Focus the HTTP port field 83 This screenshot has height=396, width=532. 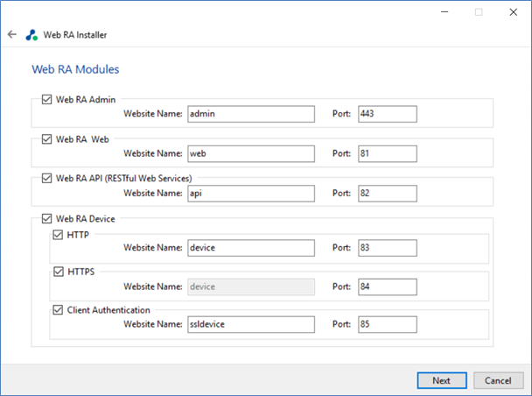pyautogui.click(x=388, y=248)
